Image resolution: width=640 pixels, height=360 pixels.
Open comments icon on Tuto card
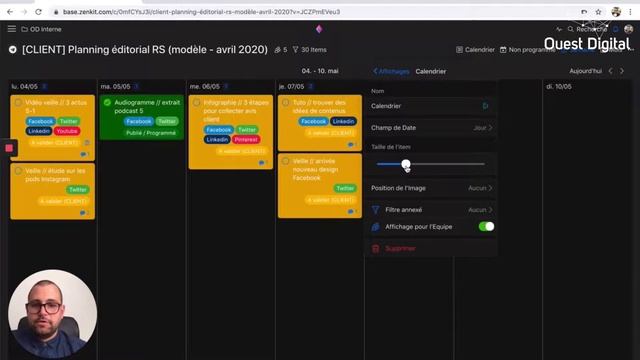352,144
